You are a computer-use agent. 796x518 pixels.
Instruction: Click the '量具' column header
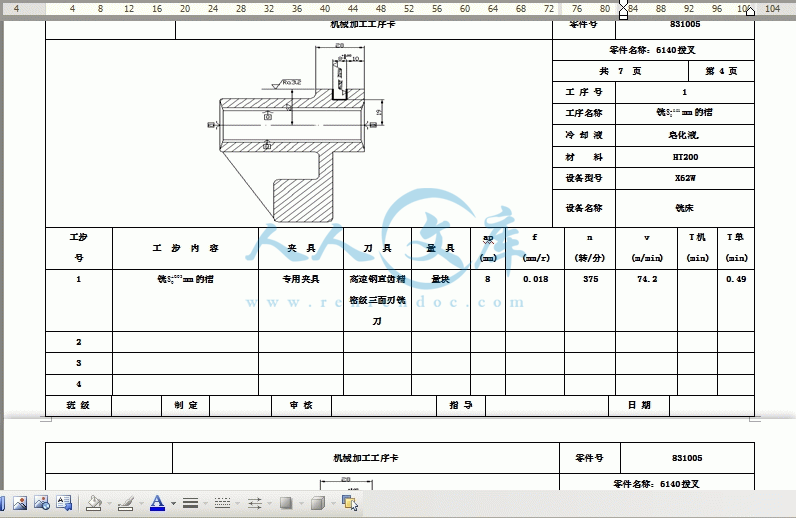(x=441, y=248)
